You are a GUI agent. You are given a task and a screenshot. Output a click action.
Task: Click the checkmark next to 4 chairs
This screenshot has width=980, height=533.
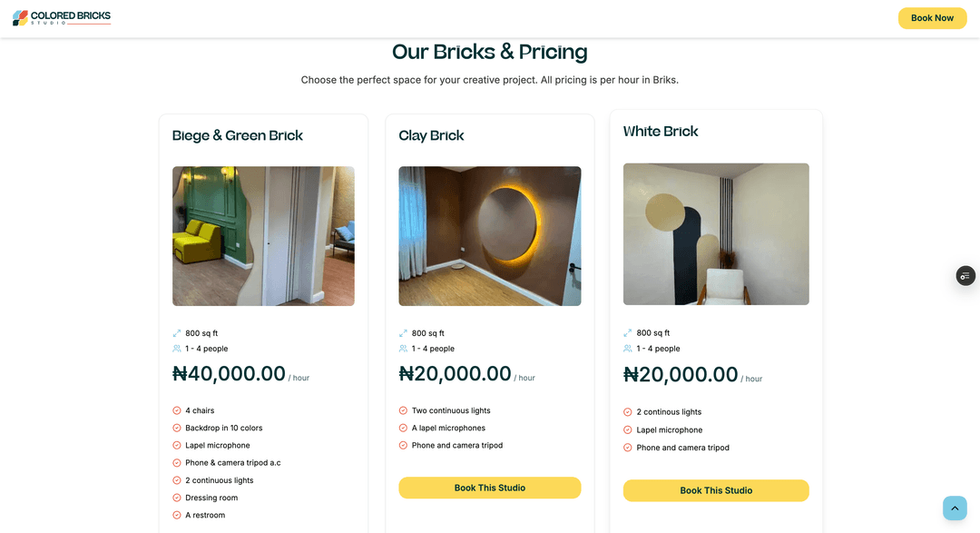pyautogui.click(x=177, y=410)
